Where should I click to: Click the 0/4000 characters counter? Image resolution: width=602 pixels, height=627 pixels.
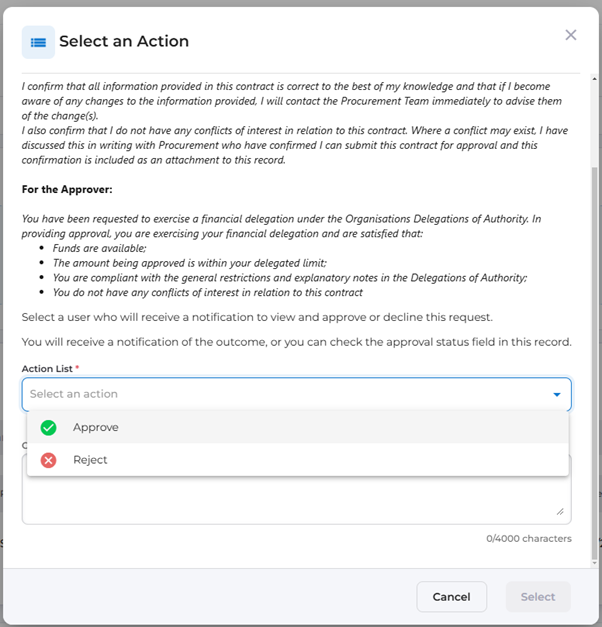coord(529,538)
